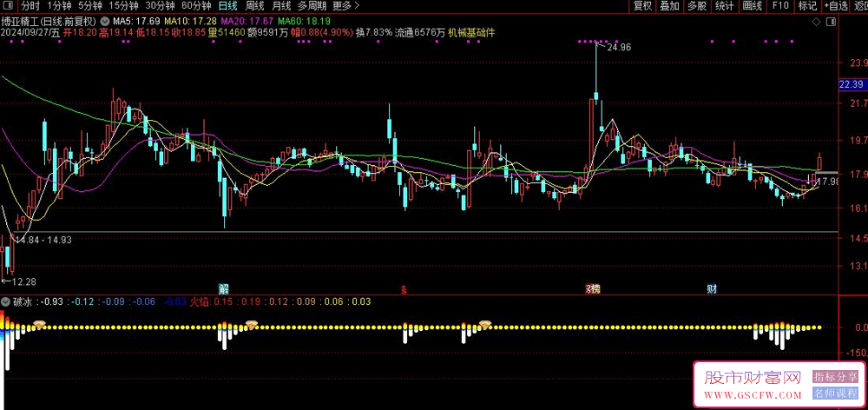Expand the 更多 periods menu
Image resolution: width=868 pixels, height=410 pixels.
(x=346, y=6)
